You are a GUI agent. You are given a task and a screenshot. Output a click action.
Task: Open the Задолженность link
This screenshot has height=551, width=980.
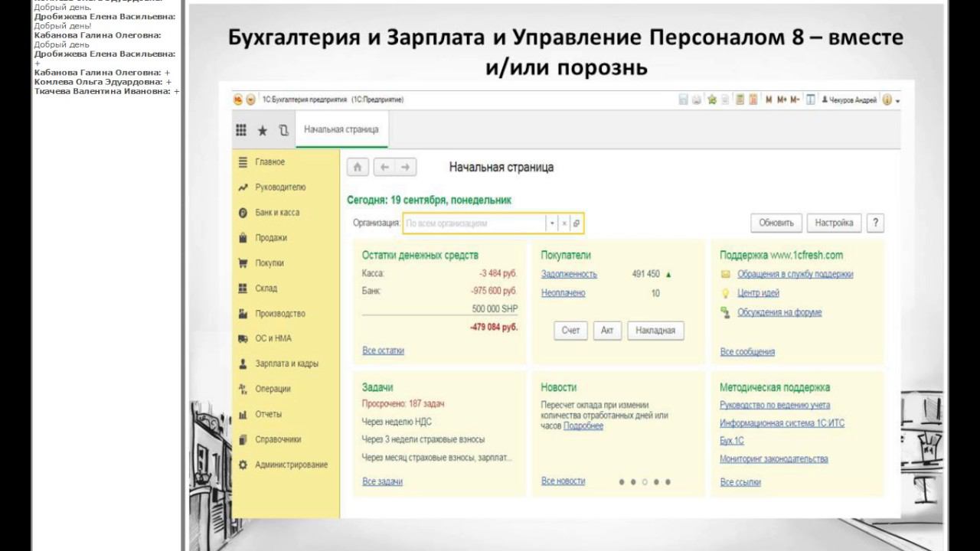569,274
